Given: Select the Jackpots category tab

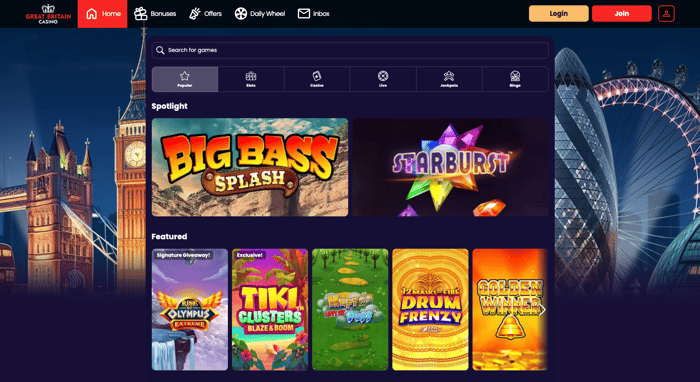Looking at the screenshot, I should (x=449, y=79).
